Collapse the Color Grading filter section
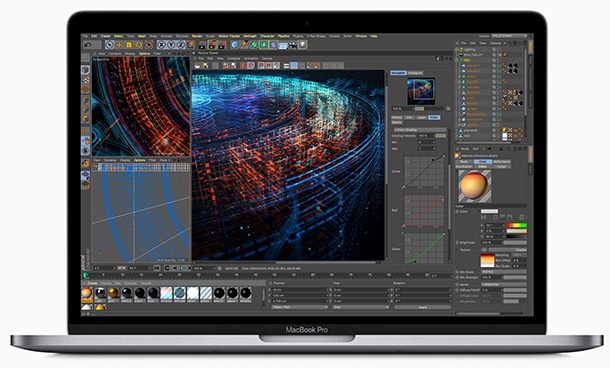The width and height of the screenshot is (610, 368). coord(396,130)
